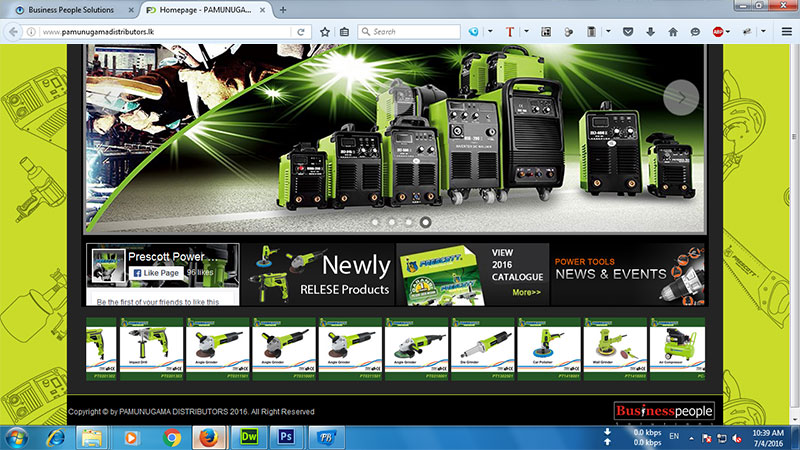Click the VIEW 2016 CATALOGUE cover image
This screenshot has height=450, width=800.
442,276
